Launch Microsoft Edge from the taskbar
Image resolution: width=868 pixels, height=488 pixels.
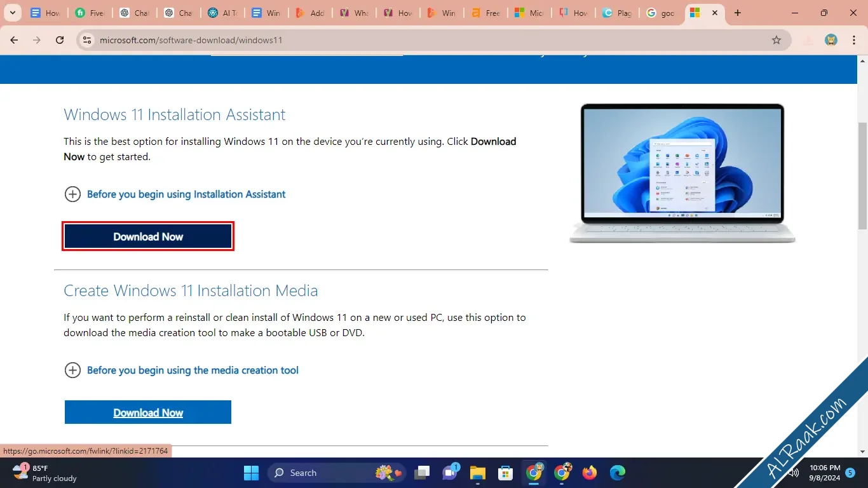(x=618, y=473)
